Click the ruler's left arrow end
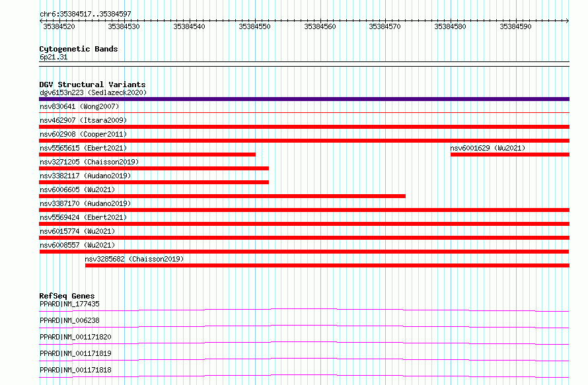The height and width of the screenshot is (385, 588). click(x=41, y=20)
